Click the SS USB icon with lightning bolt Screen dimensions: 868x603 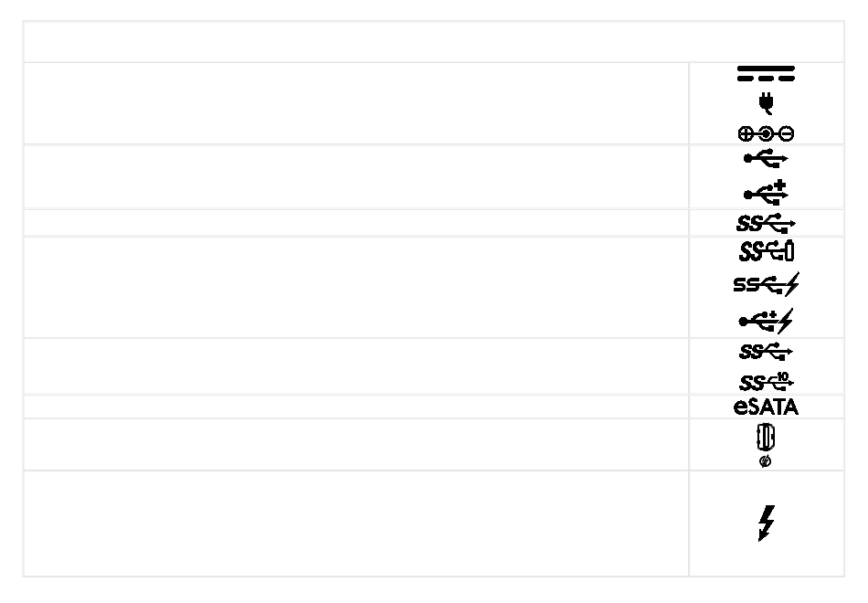[767, 284]
